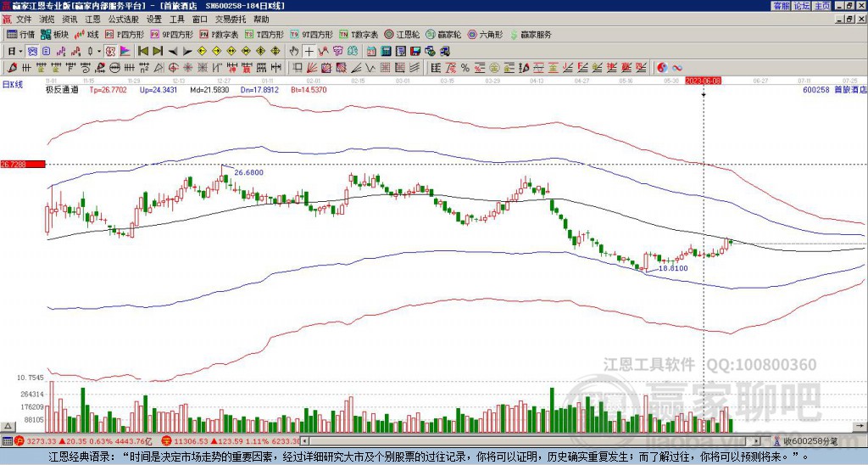Viewport: 868px width, 465px height.
Task: Click the 日K线 label in the chart corner
Action: (x=12, y=85)
